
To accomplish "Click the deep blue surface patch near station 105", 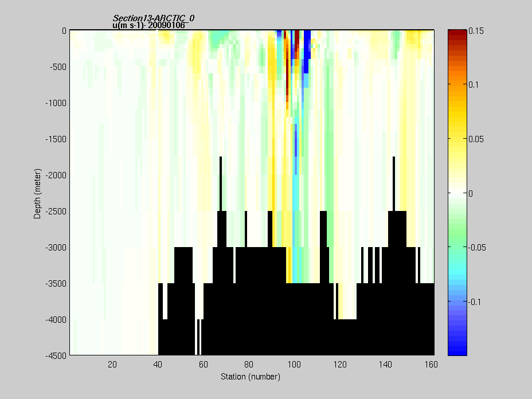I will [x=307, y=51].
